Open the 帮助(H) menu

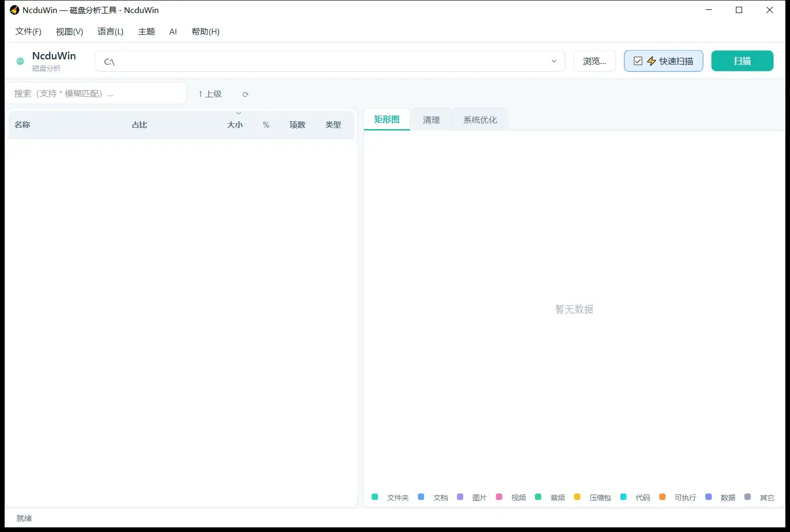(206, 31)
